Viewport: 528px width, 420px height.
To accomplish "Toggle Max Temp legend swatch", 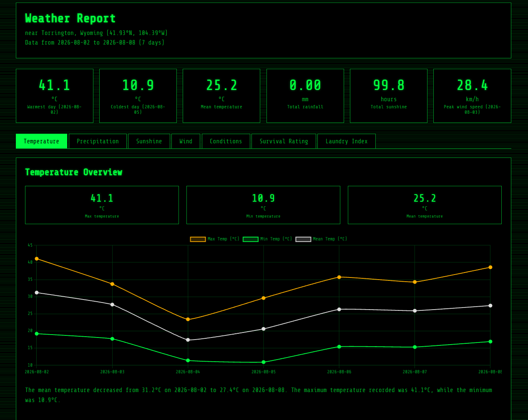I will click(x=198, y=239).
